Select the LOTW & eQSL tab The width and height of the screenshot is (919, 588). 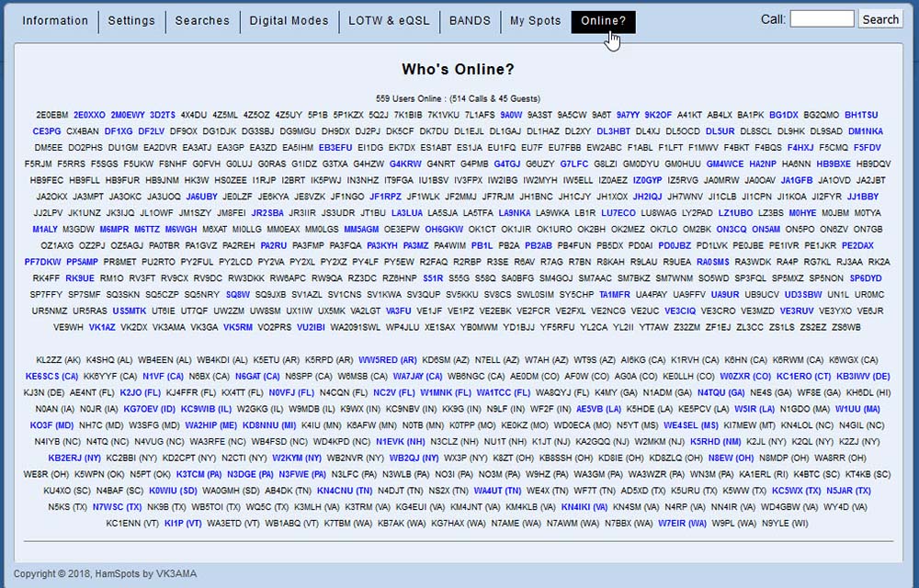tap(389, 21)
